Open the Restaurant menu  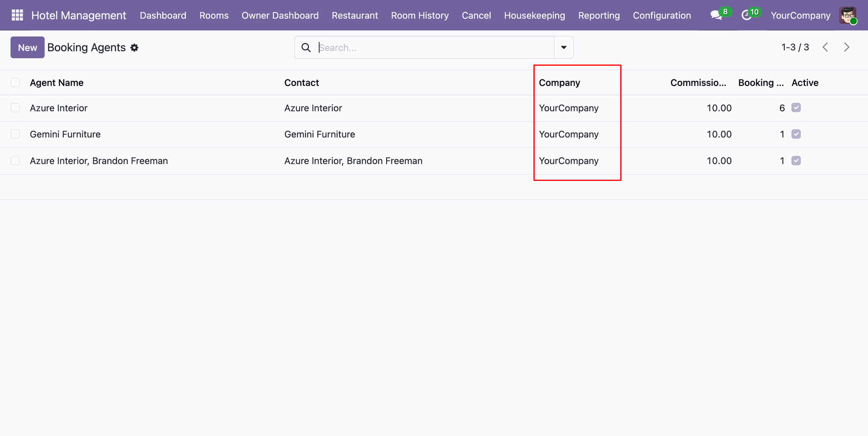click(x=355, y=15)
